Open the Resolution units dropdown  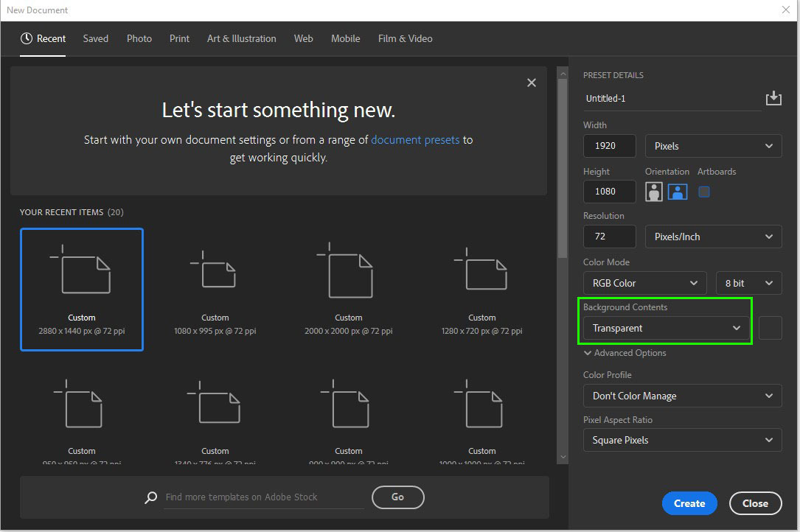click(712, 236)
